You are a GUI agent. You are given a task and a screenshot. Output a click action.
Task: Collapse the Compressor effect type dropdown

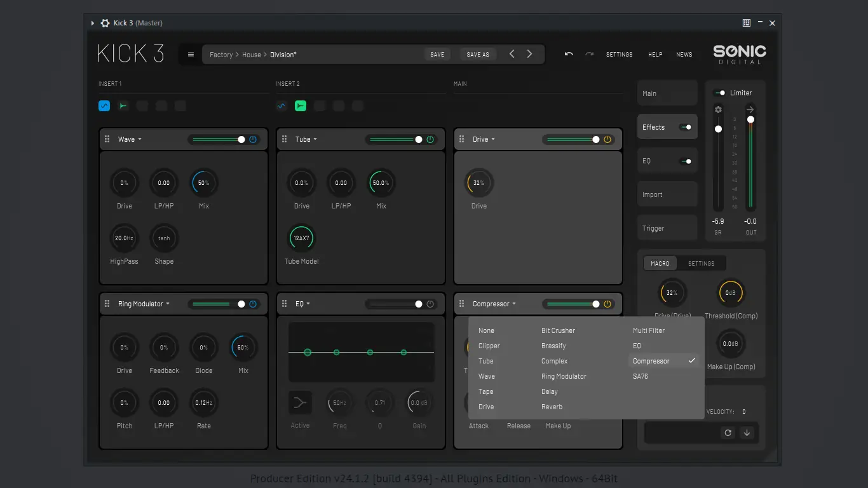494,304
